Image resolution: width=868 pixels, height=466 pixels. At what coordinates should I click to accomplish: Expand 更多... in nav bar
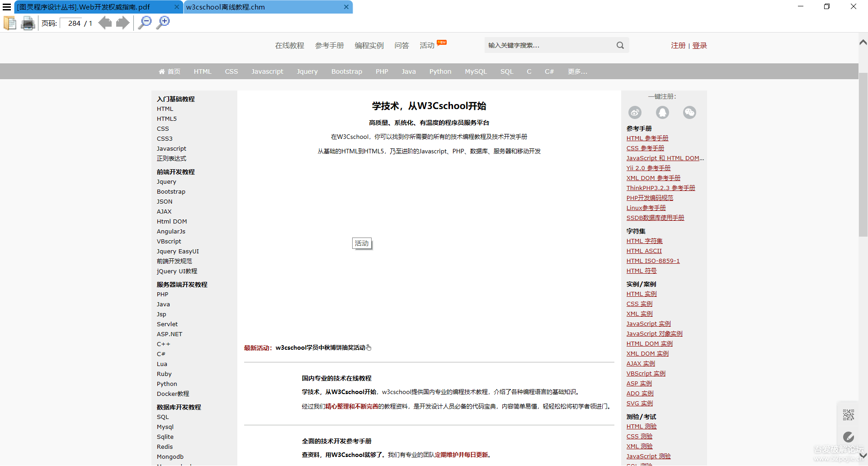(578, 71)
